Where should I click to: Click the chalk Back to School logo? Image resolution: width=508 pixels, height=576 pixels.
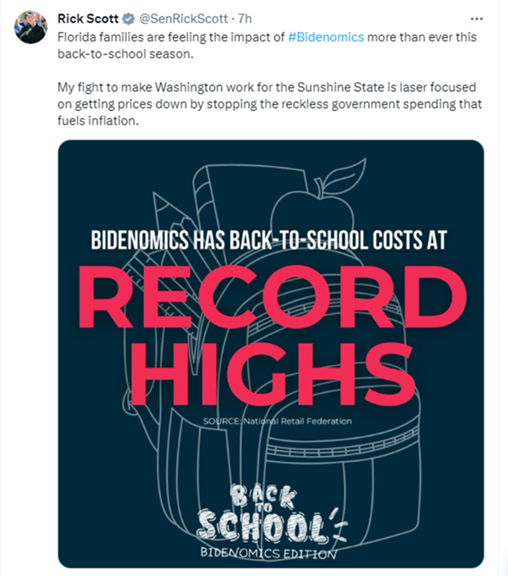click(x=271, y=514)
